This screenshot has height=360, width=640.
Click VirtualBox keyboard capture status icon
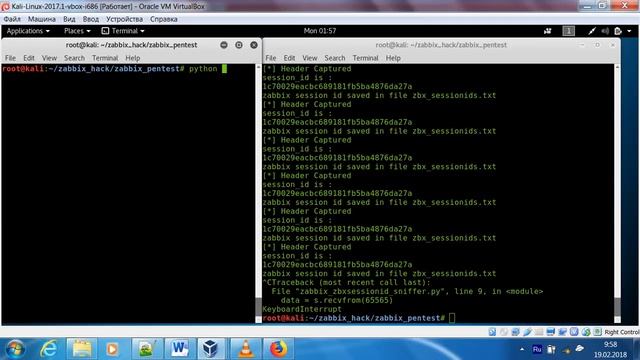[x=597, y=332]
